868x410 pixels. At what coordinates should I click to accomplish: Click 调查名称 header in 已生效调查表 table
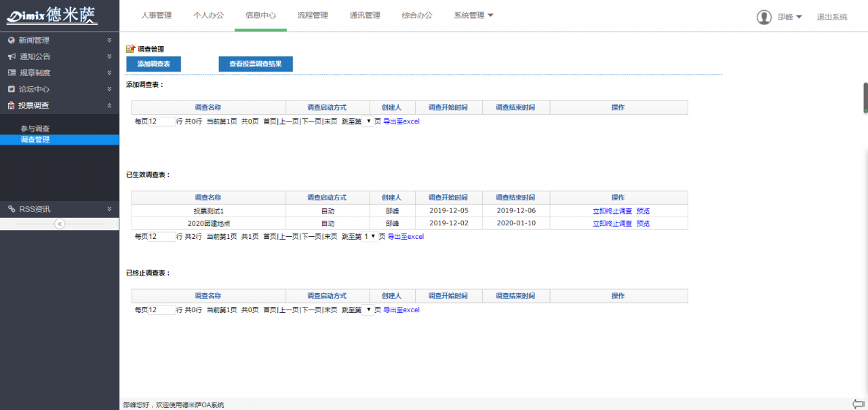click(208, 198)
